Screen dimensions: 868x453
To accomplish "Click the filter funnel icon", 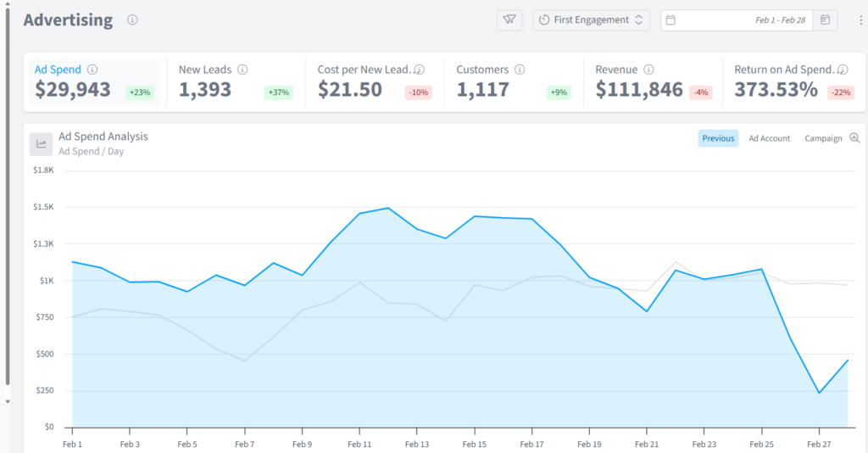I will click(x=509, y=20).
